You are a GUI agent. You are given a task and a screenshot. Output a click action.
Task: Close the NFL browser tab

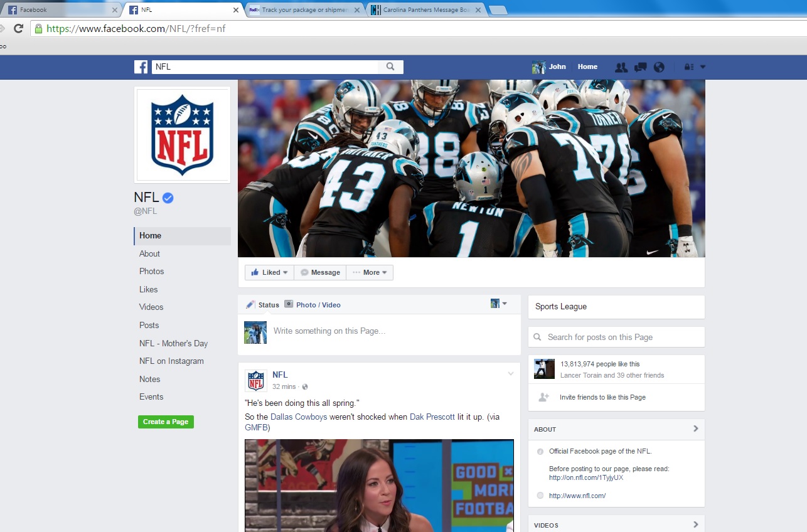(236, 10)
